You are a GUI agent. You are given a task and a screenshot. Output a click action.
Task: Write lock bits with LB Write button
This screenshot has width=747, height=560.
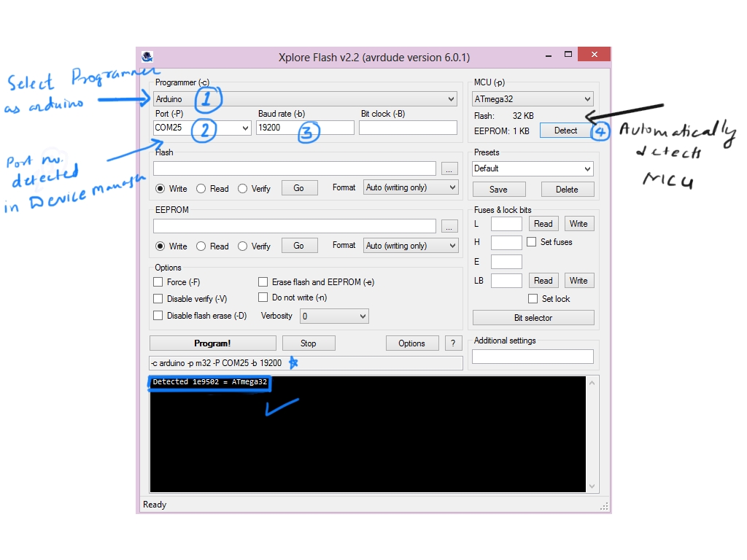coord(578,281)
